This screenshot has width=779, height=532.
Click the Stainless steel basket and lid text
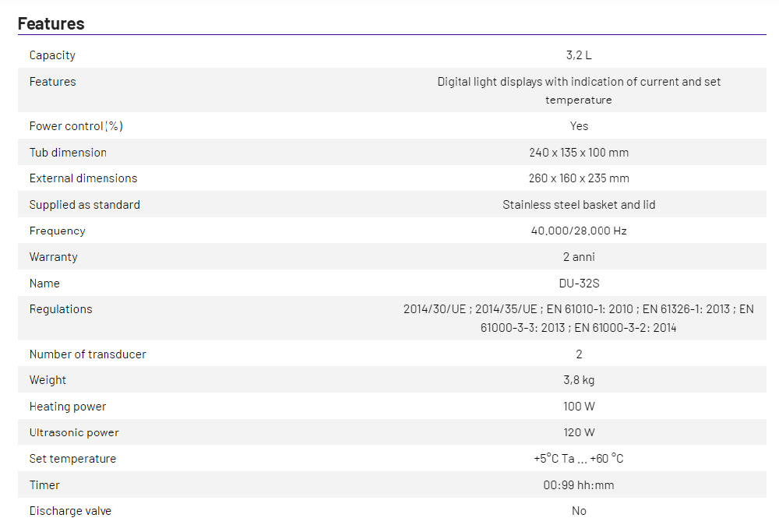point(578,205)
